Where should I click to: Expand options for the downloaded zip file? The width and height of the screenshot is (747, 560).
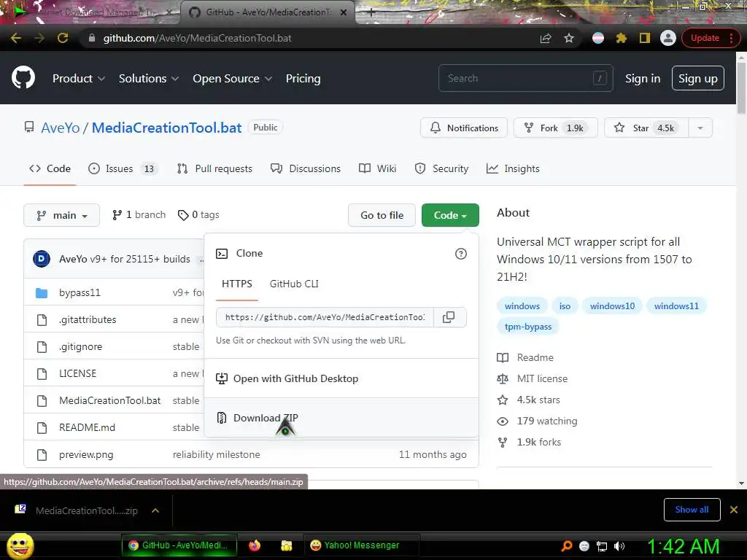pos(155,510)
